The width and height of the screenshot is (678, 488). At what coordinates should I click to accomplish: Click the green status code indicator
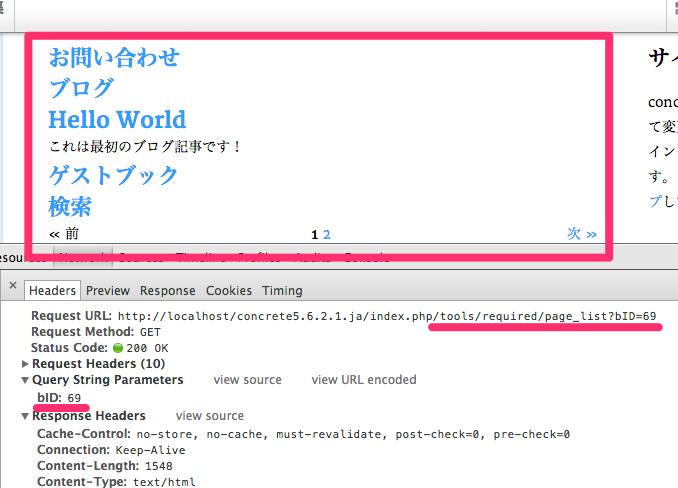118,347
